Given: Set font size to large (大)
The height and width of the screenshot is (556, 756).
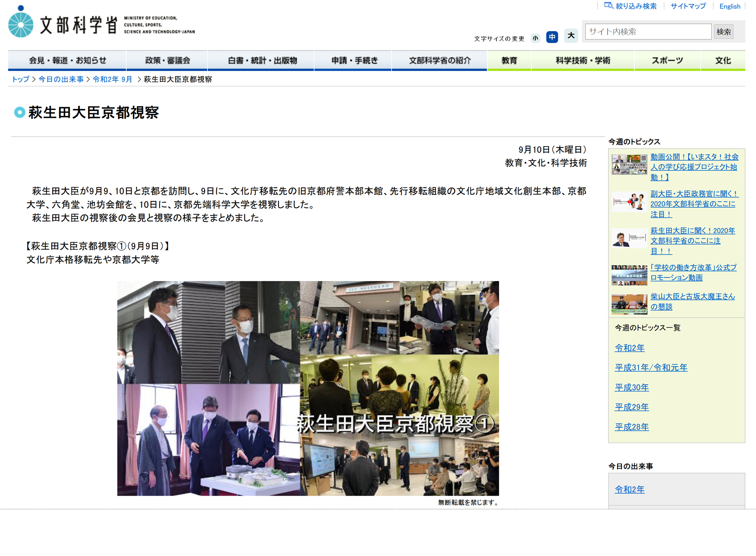Looking at the screenshot, I should click(571, 36).
